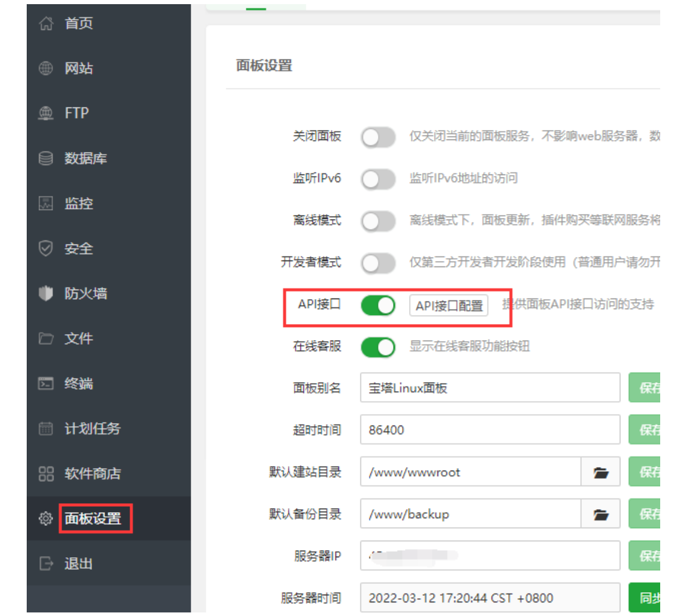The image size is (678, 616).
Task: Click the database stack icon
Action: coord(46,158)
